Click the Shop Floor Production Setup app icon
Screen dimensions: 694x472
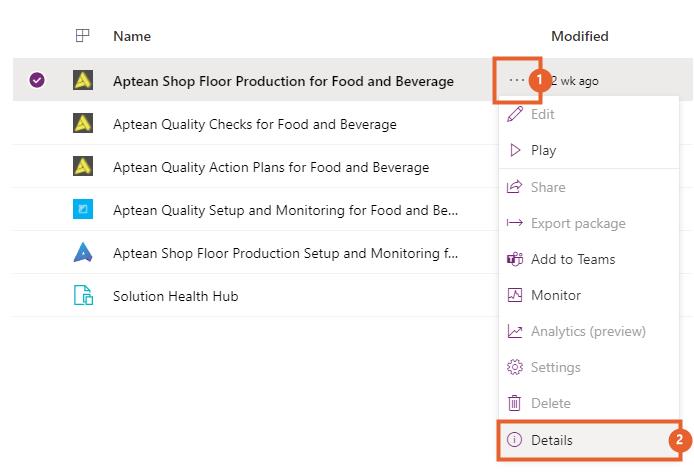click(x=83, y=253)
